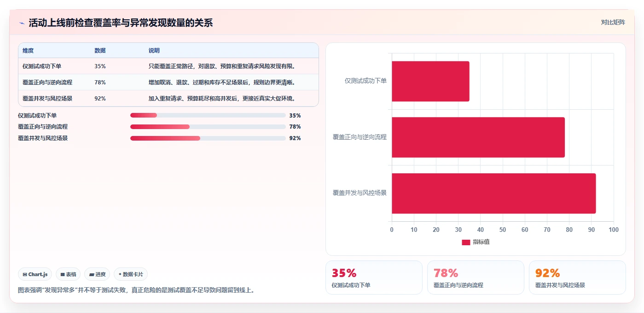The width and height of the screenshot is (644, 313).
Task: Click description starting 只能覆盖正常路径
Action: (x=222, y=66)
